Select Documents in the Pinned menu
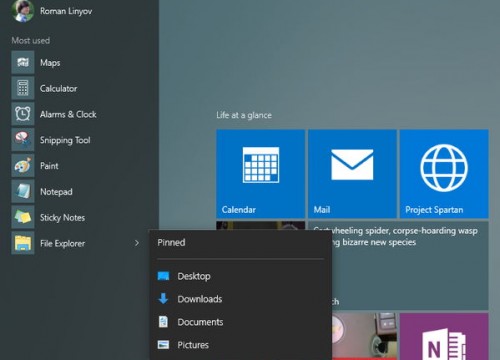 click(240, 322)
